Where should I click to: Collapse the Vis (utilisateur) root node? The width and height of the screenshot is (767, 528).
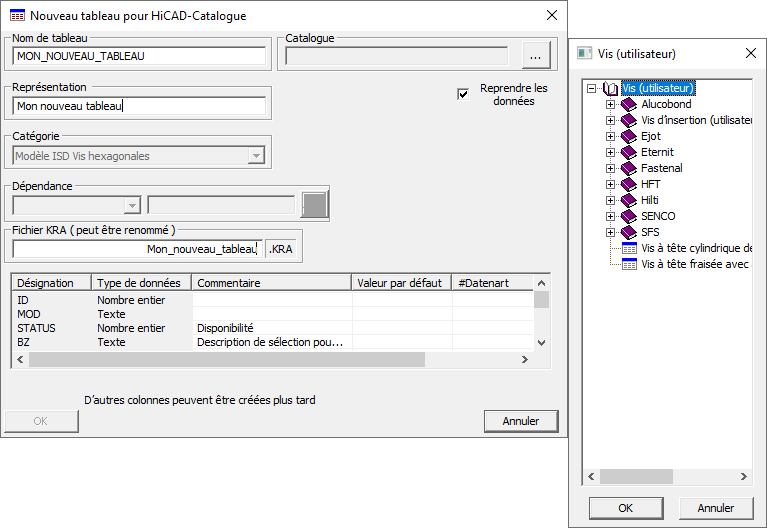pos(591,89)
